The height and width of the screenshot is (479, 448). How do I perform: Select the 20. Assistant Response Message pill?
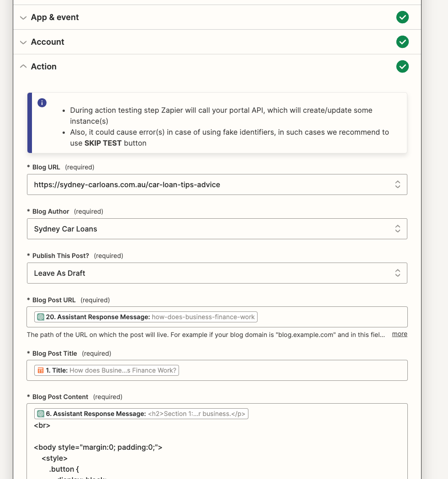click(146, 317)
